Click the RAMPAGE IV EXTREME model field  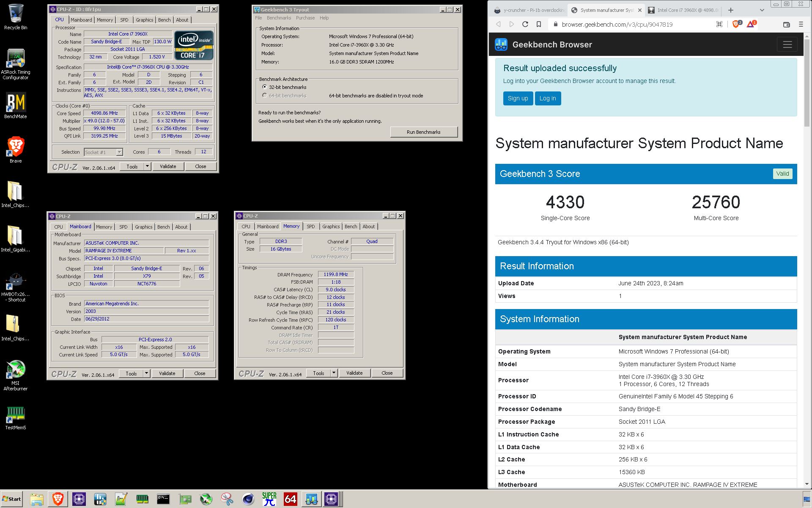tap(123, 251)
